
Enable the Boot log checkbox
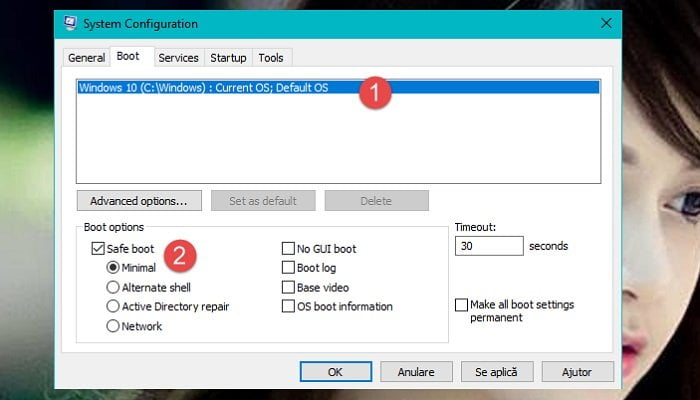click(x=288, y=268)
